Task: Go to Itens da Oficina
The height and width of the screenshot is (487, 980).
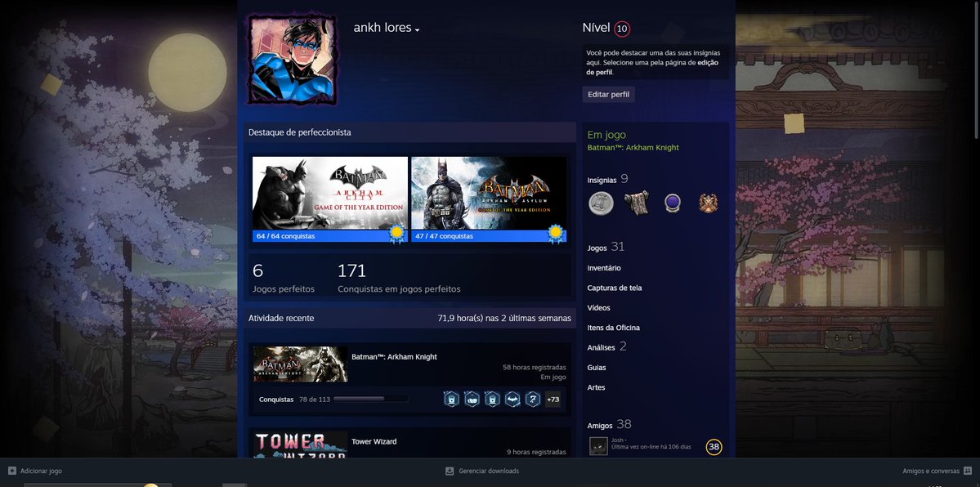Action: click(x=614, y=328)
